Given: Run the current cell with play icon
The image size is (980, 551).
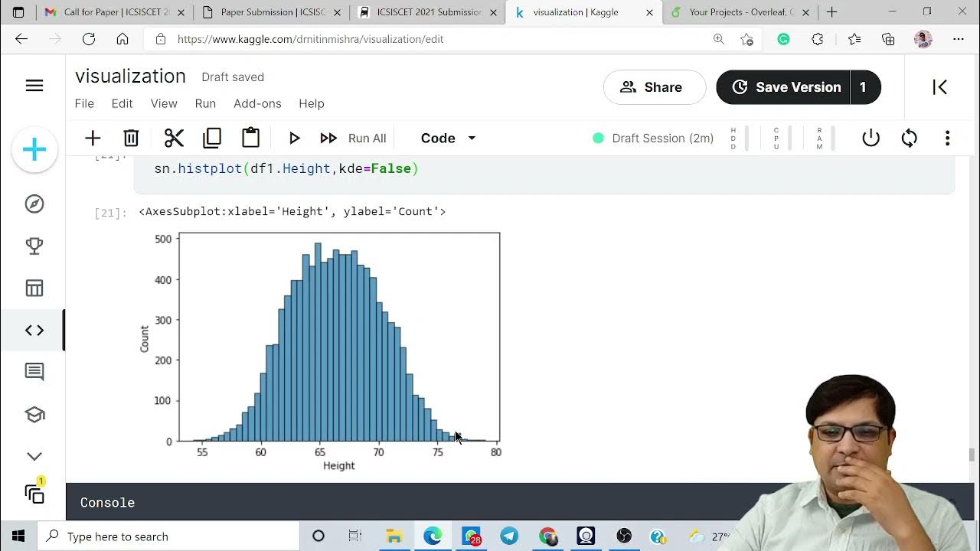Looking at the screenshot, I should coord(294,138).
